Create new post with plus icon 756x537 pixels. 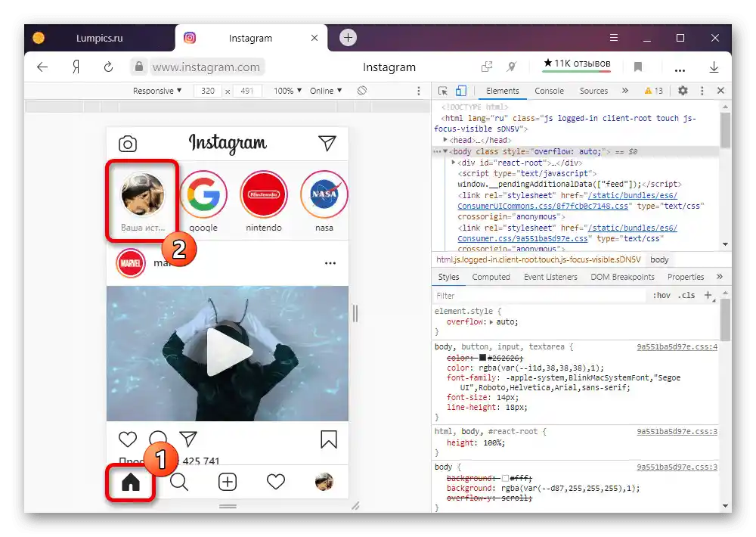pyautogui.click(x=228, y=482)
